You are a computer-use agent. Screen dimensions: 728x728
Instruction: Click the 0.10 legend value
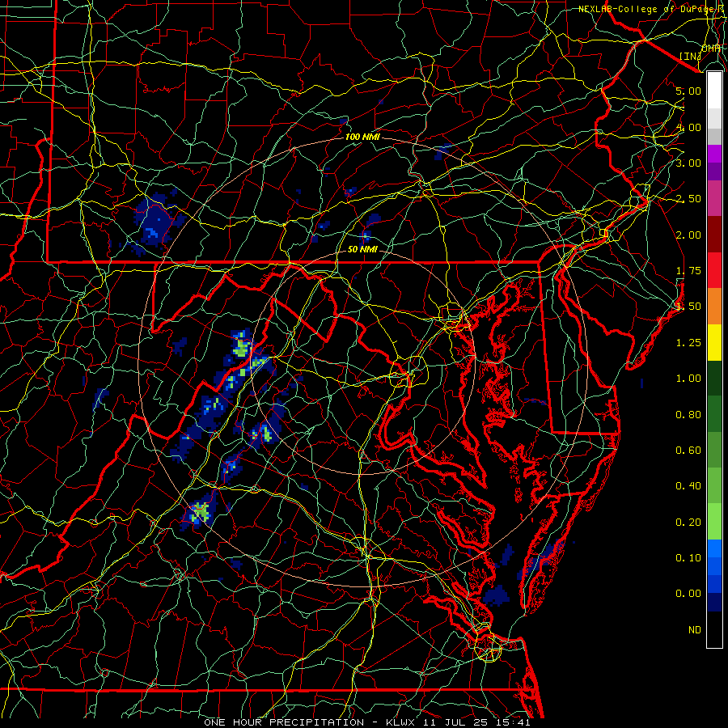coord(688,558)
